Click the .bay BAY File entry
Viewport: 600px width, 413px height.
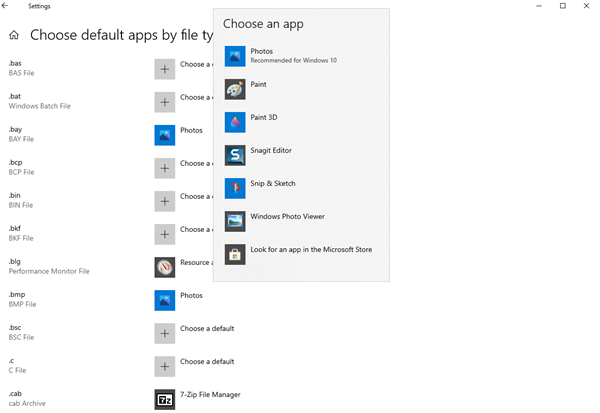[21, 134]
